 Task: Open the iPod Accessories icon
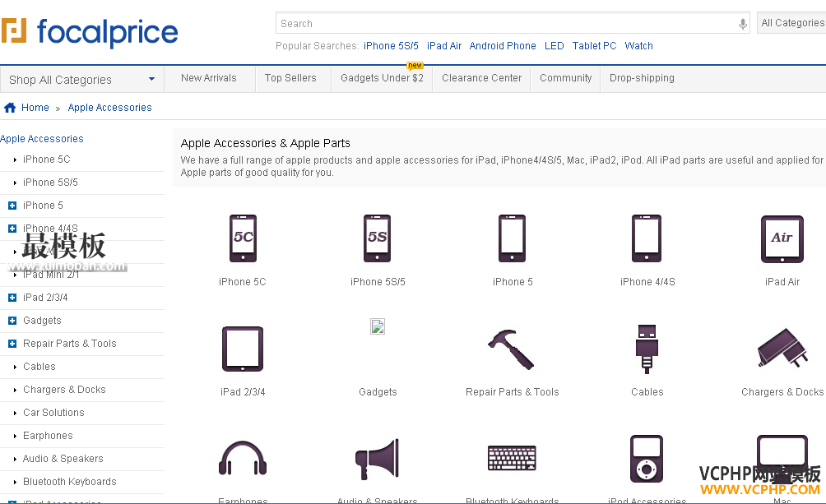click(x=647, y=459)
